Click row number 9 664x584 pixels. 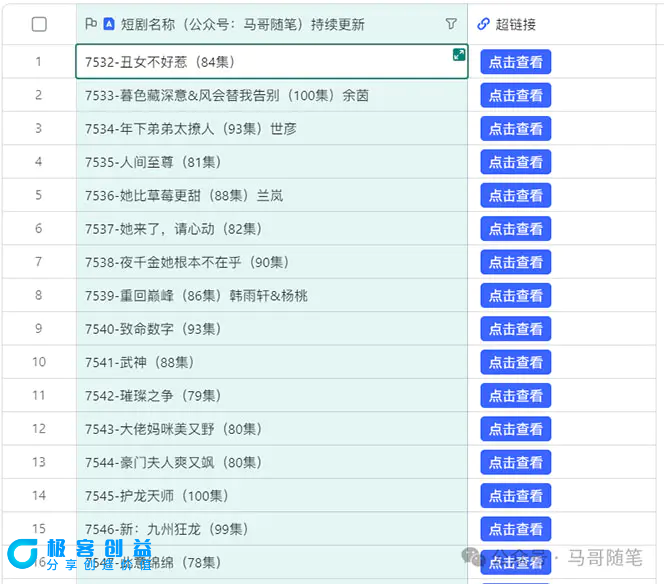click(x=39, y=329)
